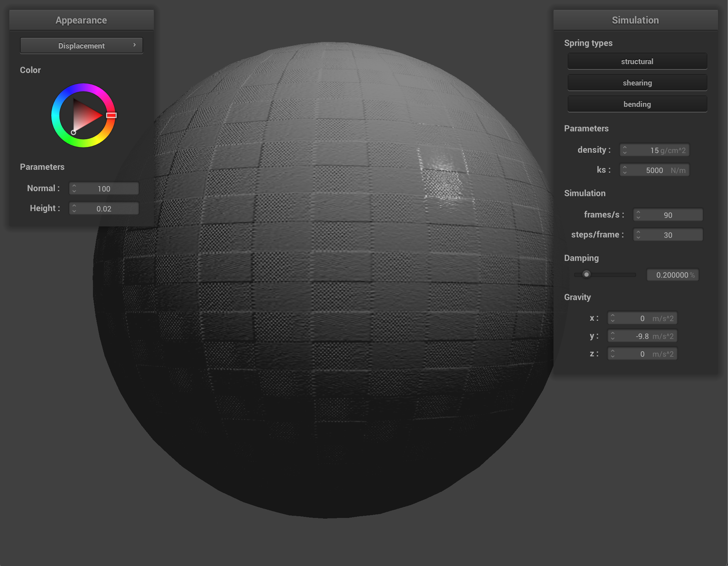
Task: Click the density value field
Action: 655,150
